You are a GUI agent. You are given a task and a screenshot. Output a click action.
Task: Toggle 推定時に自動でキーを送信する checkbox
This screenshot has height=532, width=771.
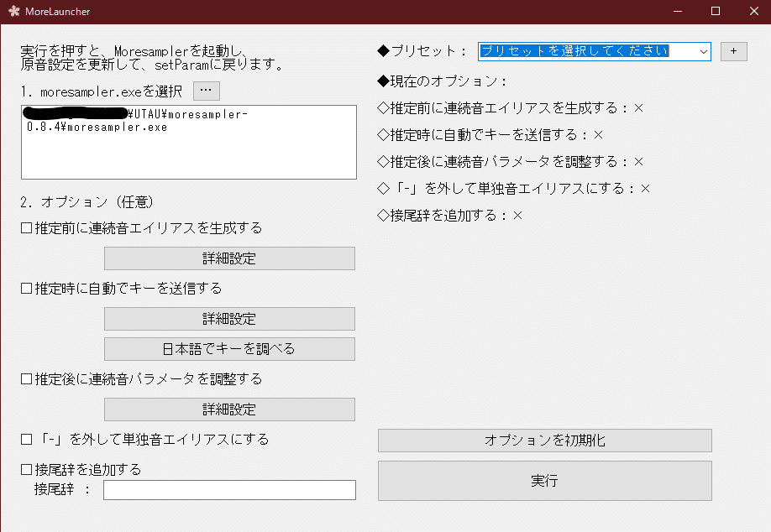tap(27, 289)
